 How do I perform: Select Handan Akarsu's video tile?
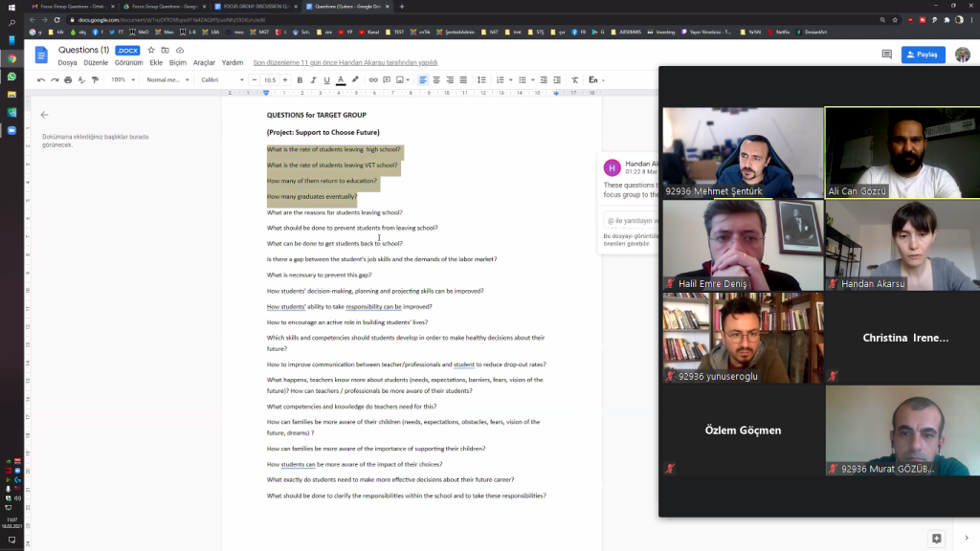coord(902,246)
